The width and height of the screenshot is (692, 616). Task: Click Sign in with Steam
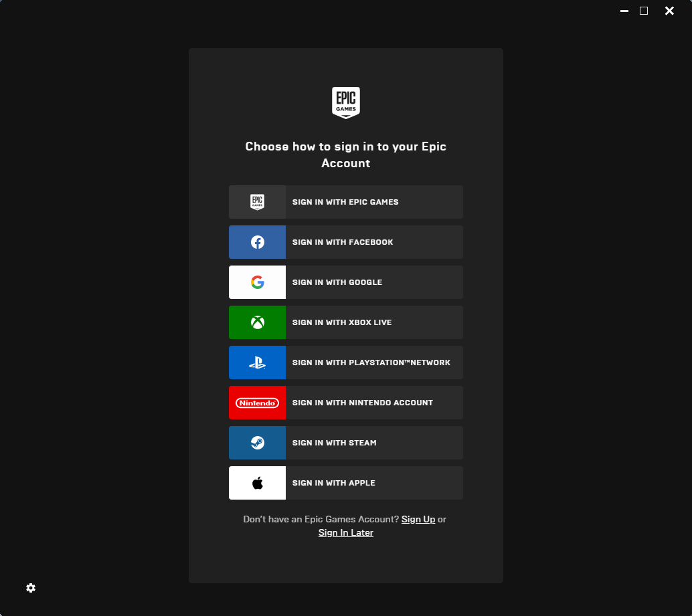(x=345, y=443)
